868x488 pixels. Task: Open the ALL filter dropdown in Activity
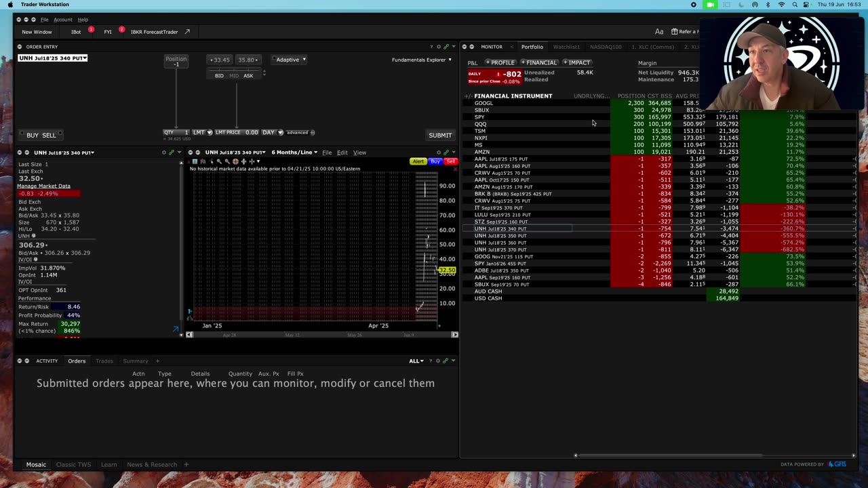coord(416,361)
